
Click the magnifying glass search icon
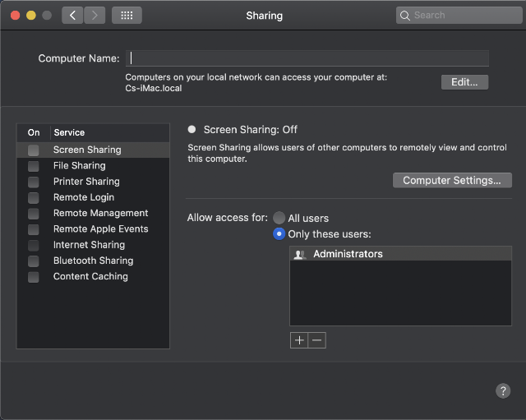pyautogui.click(x=405, y=16)
